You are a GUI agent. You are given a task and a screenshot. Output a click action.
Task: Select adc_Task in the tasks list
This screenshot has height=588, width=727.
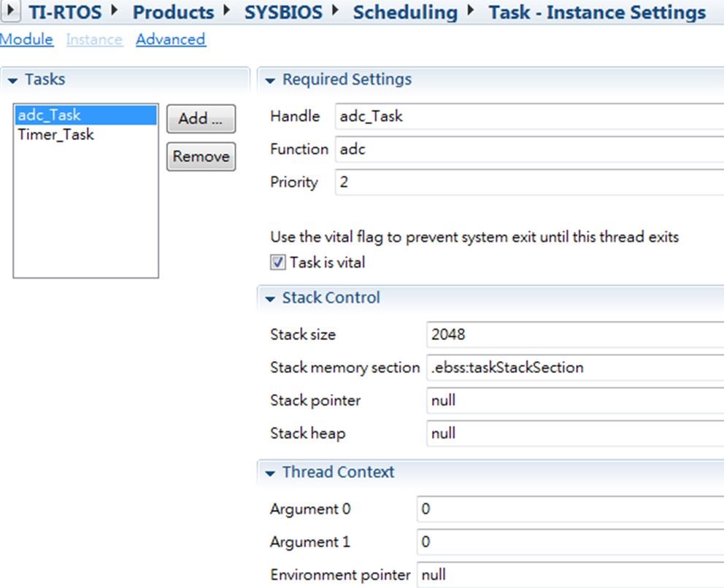pyautogui.click(x=86, y=115)
